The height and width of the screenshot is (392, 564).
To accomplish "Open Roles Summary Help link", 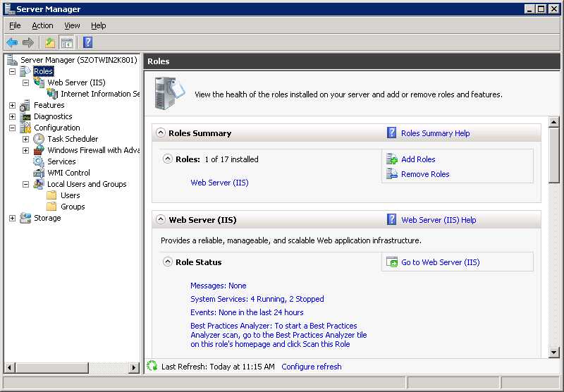I will [x=435, y=133].
